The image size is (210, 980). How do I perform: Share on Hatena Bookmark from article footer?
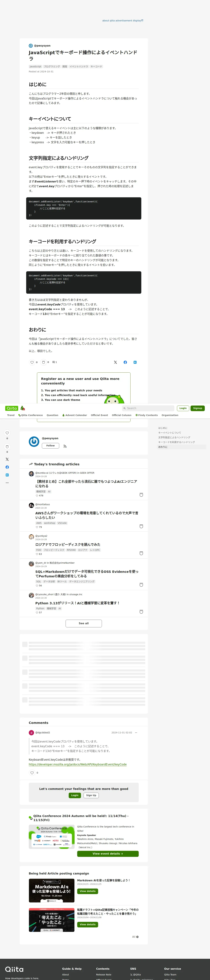(x=135, y=362)
